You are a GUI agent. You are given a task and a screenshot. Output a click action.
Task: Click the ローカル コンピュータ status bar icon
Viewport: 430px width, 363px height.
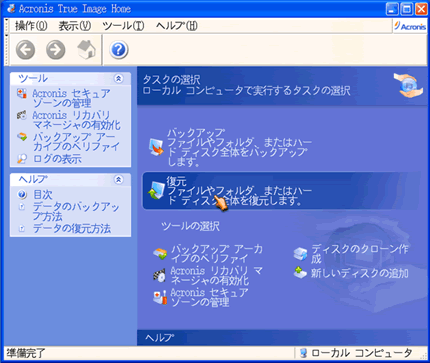pos(303,353)
